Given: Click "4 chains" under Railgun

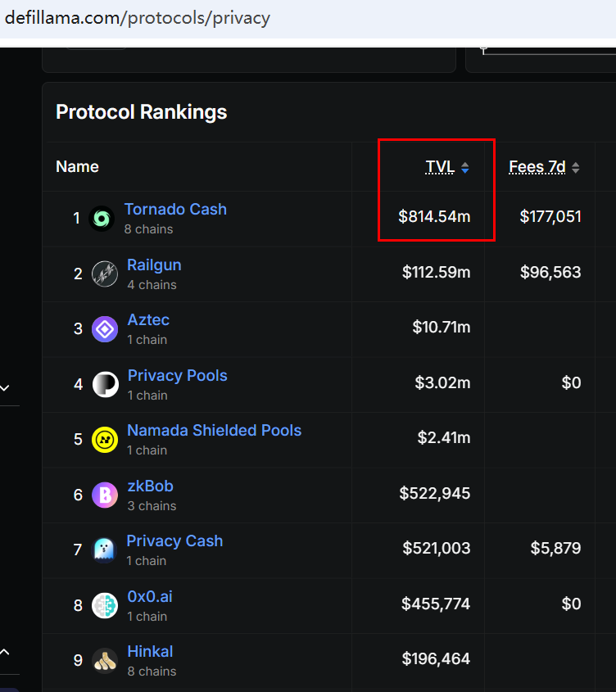Looking at the screenshot, I should pos(152,285).
